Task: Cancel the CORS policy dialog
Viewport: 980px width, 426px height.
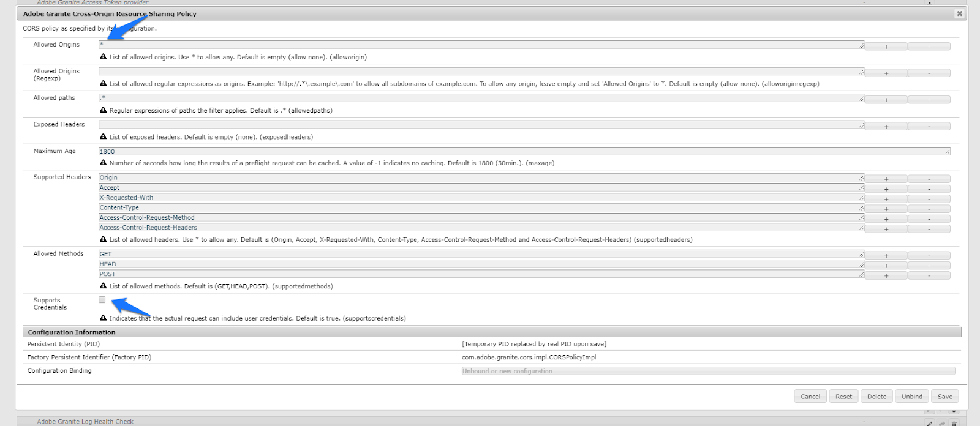Action: (x=810, y=396)
